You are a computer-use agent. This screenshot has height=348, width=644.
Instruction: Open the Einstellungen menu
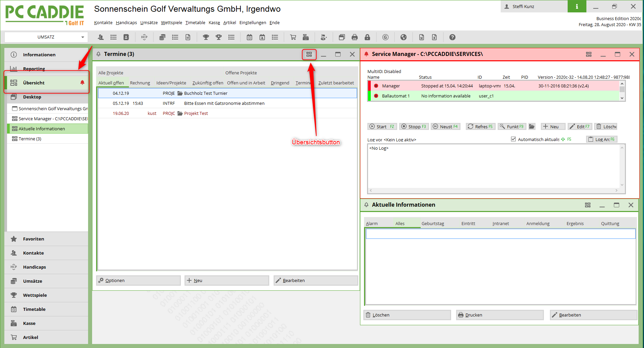click(x=253, y=23)
